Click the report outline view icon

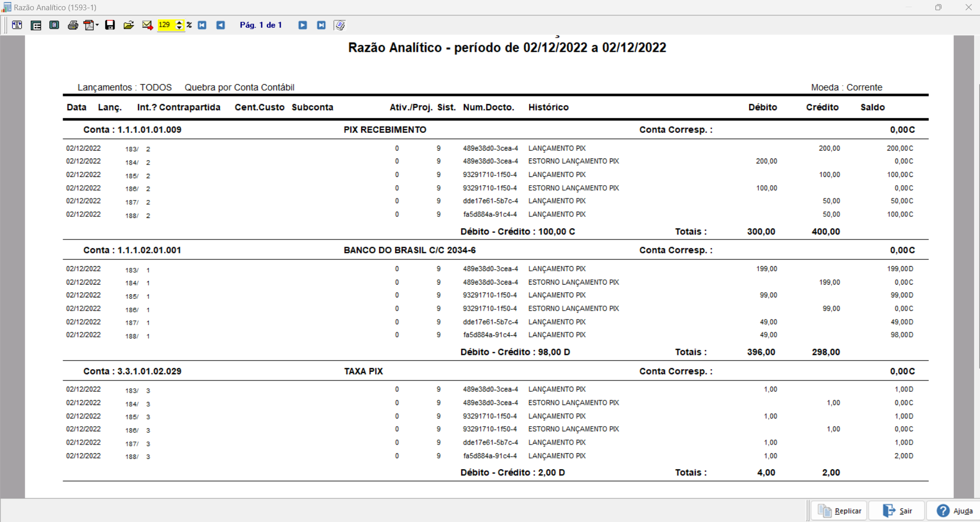click(x=36, y=25)
